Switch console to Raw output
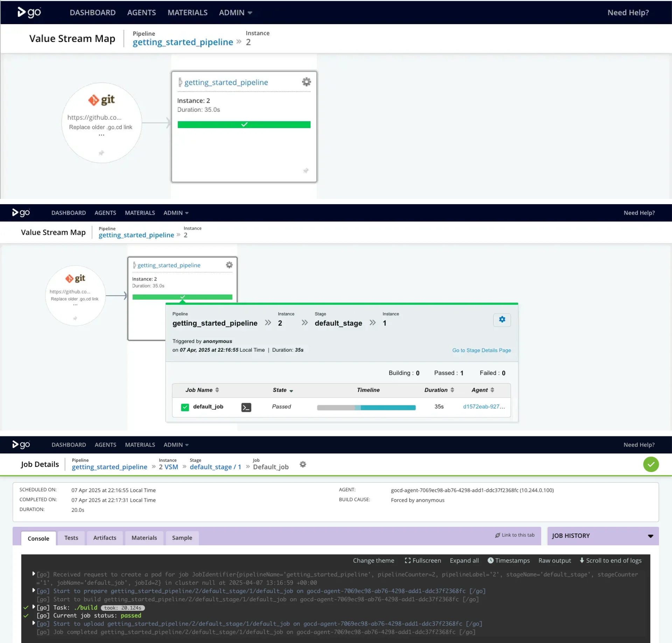 tap(554, 560)
